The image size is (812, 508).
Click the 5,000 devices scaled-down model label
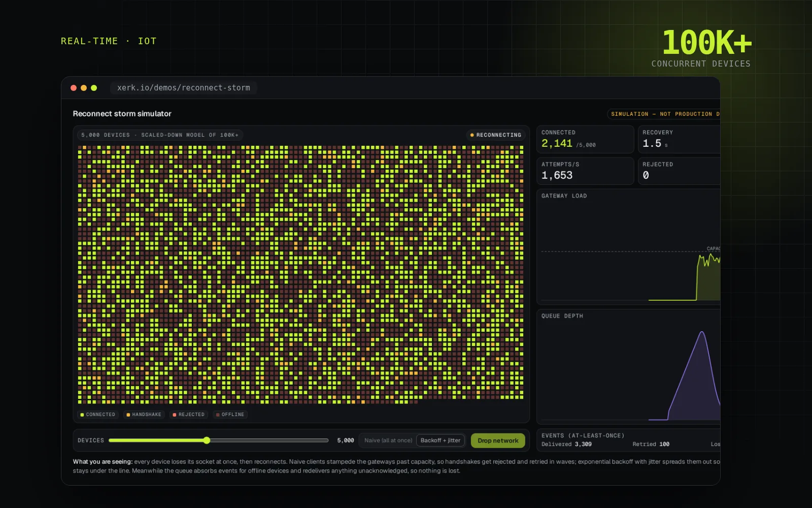tap(160, 135)
